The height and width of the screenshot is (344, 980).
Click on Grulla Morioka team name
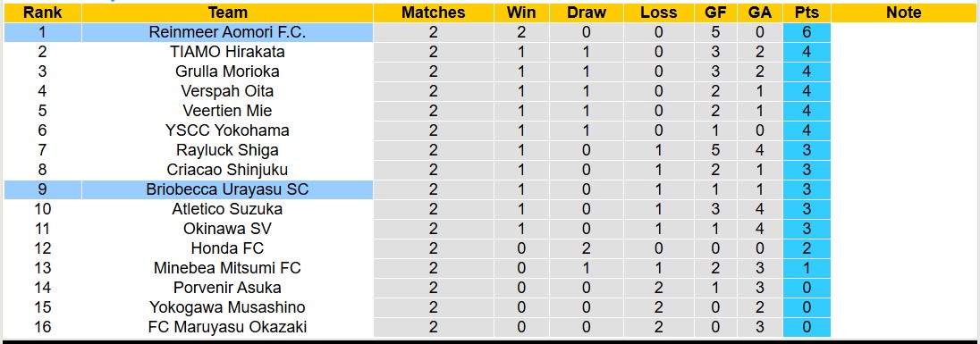coord(227,71)
